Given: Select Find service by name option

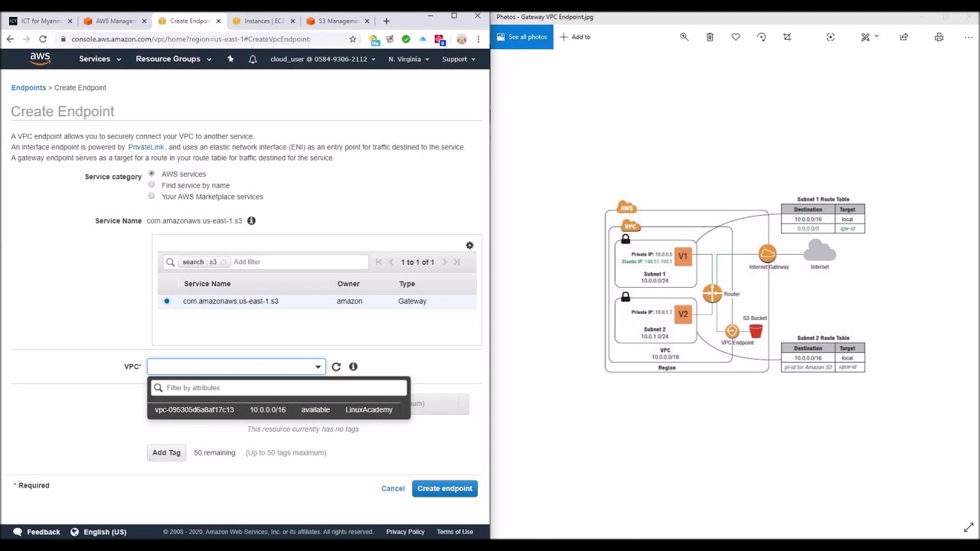Looking at the screenshot, I should 152,185.
